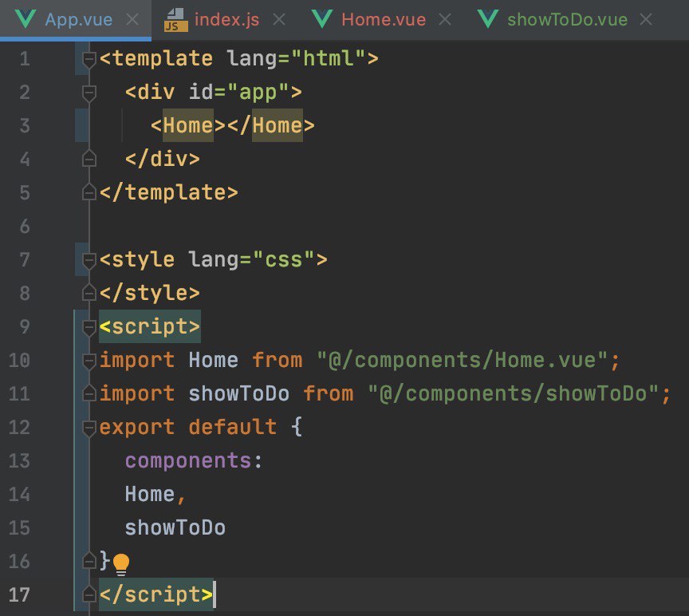The width and height of the screenshot is (689, 616).
Task: Collapse the script block on line 9
Action: [x=89, y=327]
